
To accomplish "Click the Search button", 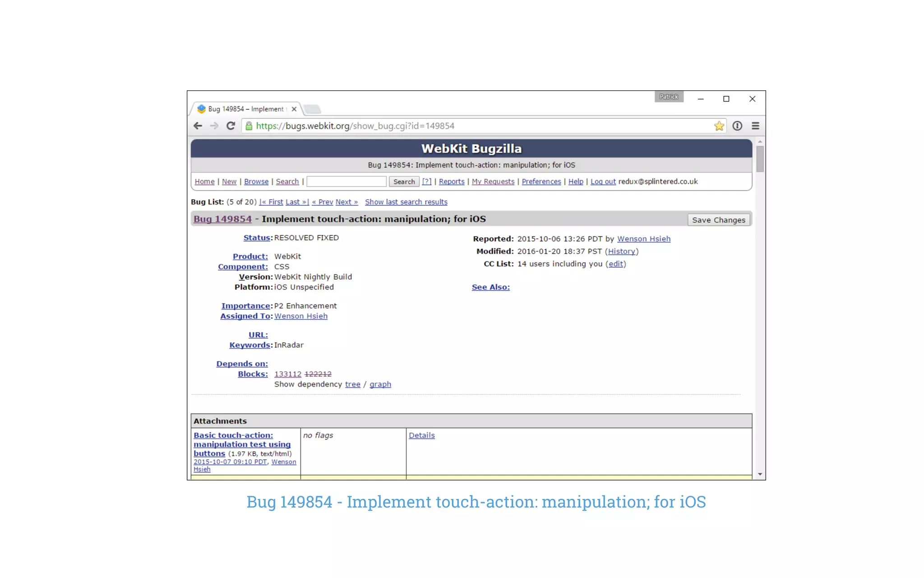I will tap(404, 182).
